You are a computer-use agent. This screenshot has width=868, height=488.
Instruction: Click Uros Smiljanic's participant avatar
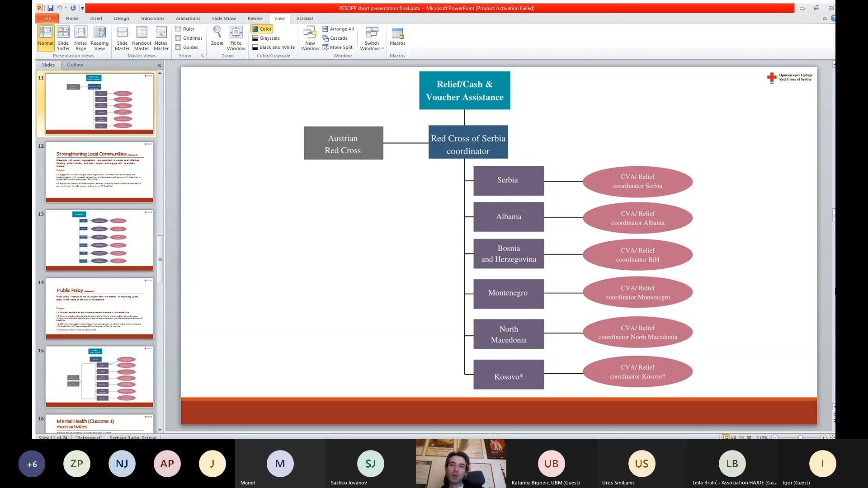642,464
